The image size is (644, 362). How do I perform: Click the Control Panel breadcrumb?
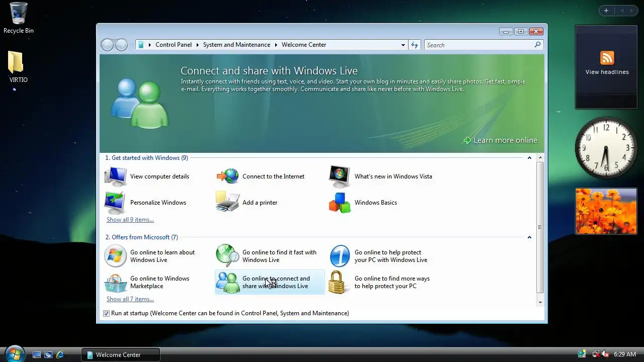tap(174, 45)
